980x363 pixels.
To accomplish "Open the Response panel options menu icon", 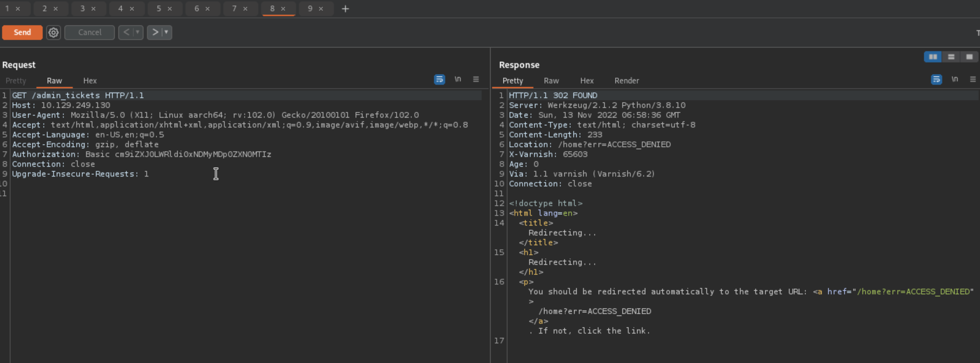I will (972, 79).
